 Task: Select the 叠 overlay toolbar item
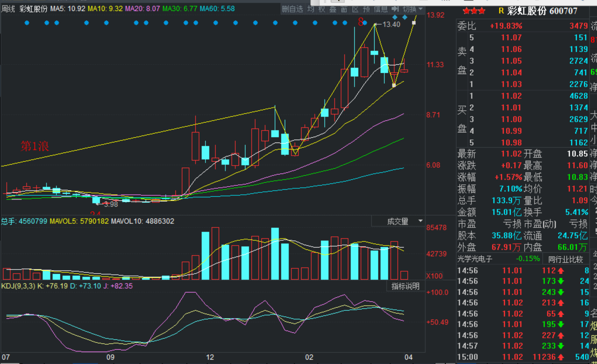(x=333, y=9)
